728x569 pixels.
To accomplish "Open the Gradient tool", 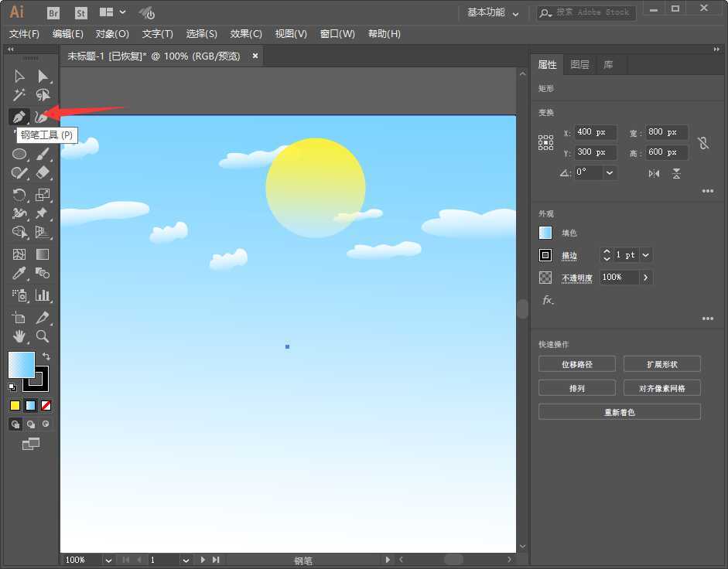I will (43, 254).
